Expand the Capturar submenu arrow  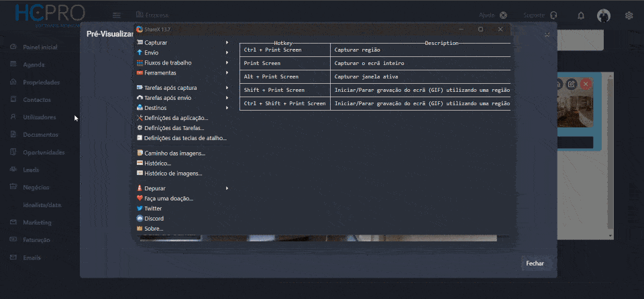tap(227, 43)
